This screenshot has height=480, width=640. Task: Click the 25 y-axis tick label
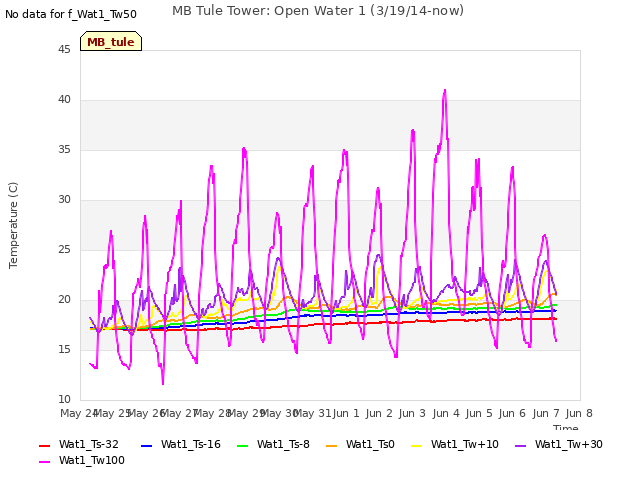pyautogui.click(x=64, y=250)
